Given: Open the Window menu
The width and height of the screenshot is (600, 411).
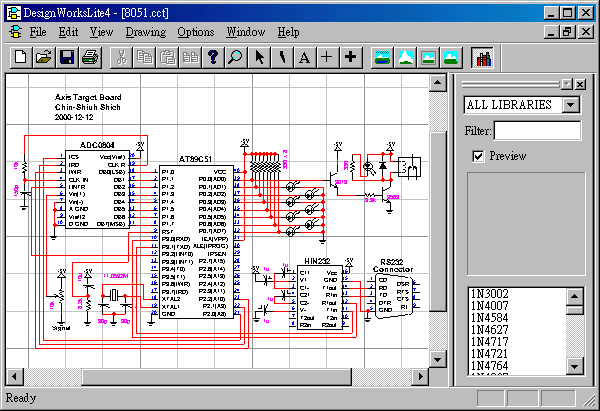Looking at the screenshot, I should pos(246,32).
